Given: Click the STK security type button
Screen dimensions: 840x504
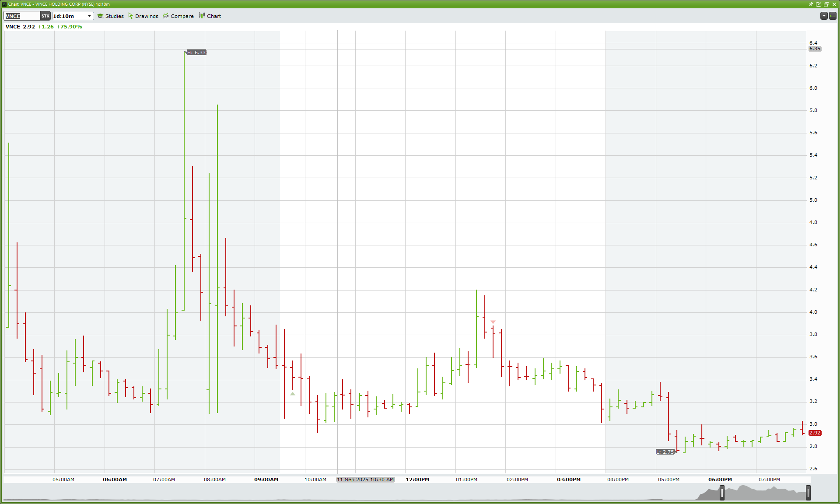Looking at the screenshot, I should 45,16.
